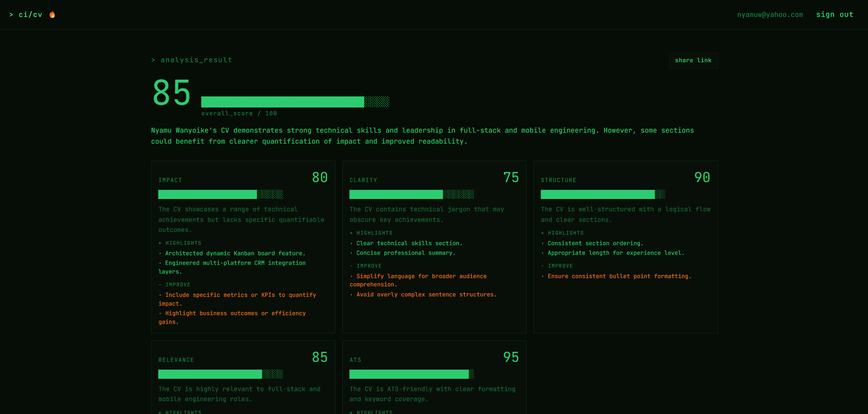868x414 pixels.
Task: Click the RELEVANCE card title
Action: (x=176, y=360)
